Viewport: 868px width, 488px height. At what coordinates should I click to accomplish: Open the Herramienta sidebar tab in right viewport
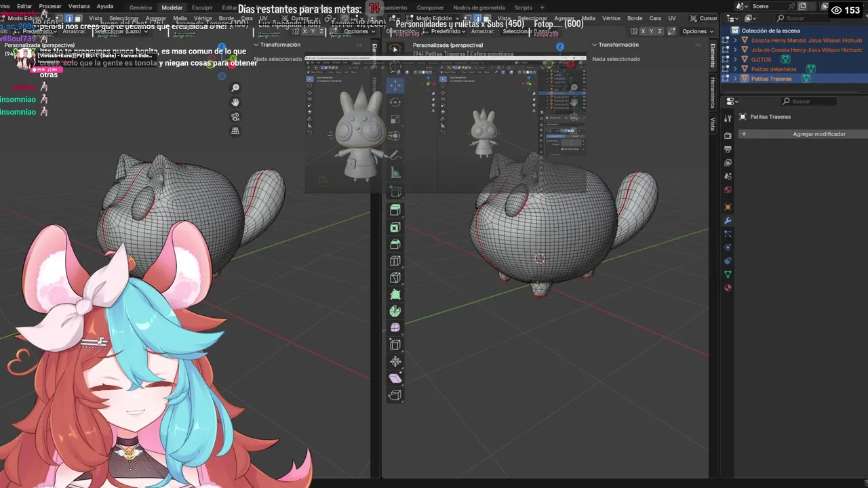(713, 93)
